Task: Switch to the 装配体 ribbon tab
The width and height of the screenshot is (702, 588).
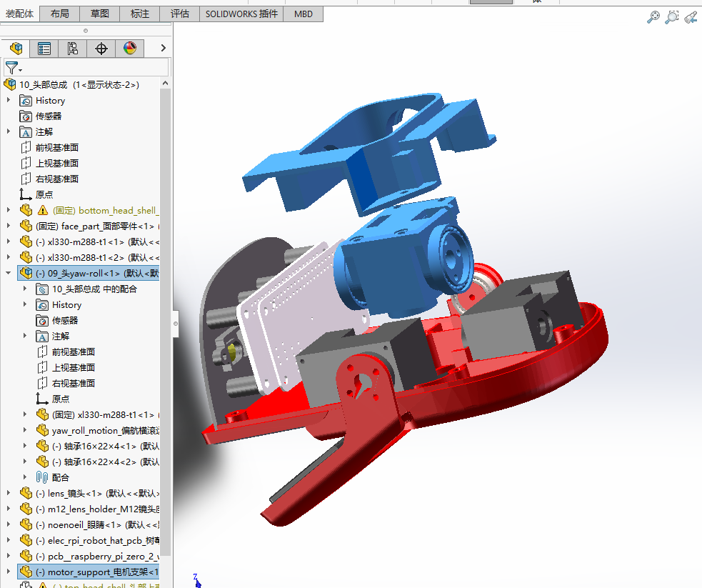Action: (x=20, y=14)
